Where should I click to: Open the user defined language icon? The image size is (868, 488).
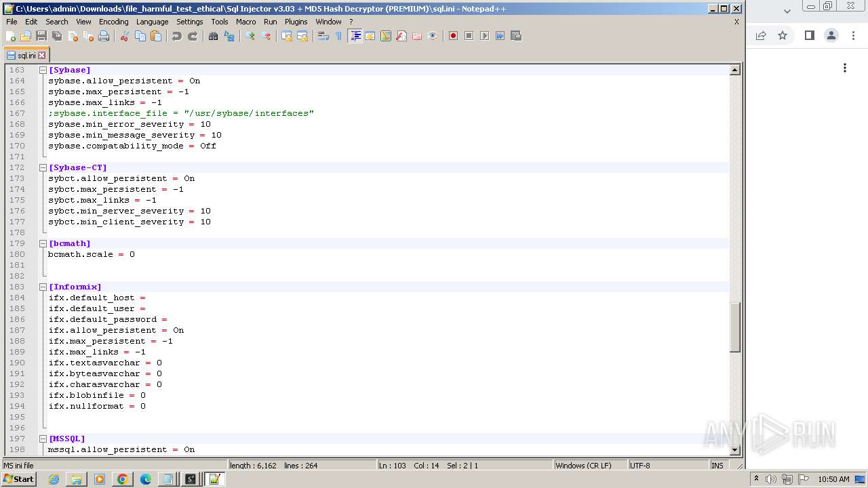pyautogui.click(x=370, y=36)
